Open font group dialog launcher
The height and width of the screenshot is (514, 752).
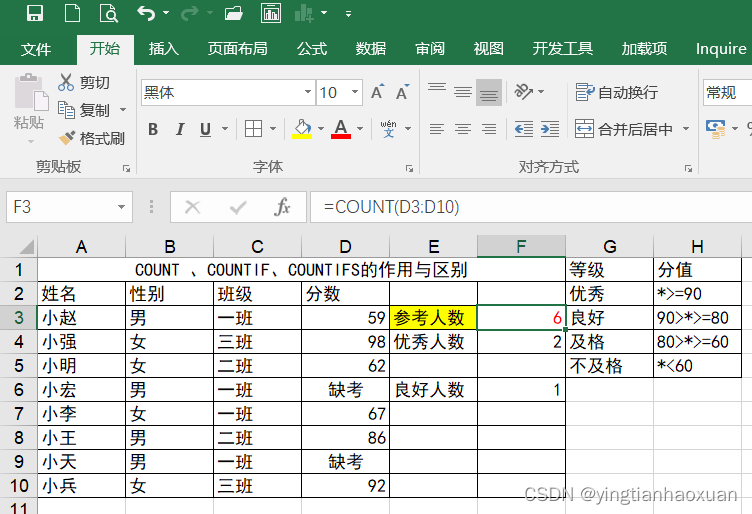[x=409, y=168]
